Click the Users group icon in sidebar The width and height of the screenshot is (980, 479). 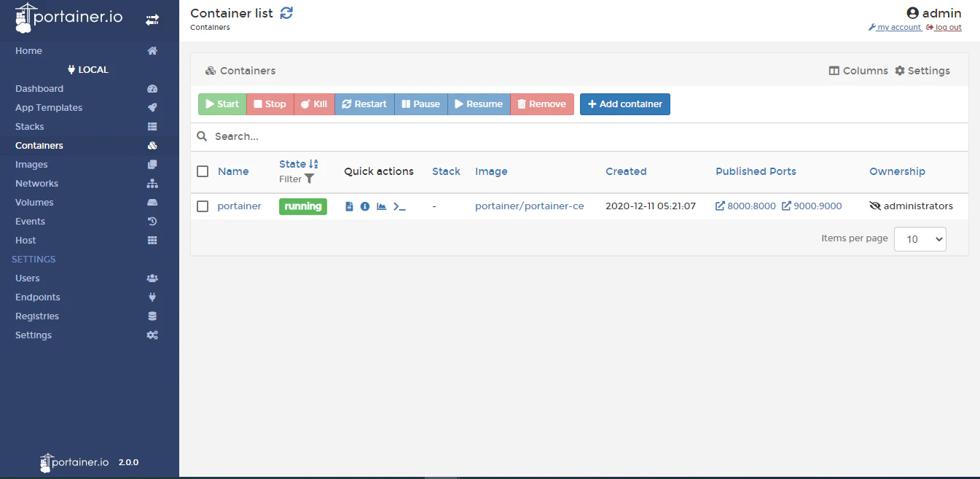[x=152, y=279]
